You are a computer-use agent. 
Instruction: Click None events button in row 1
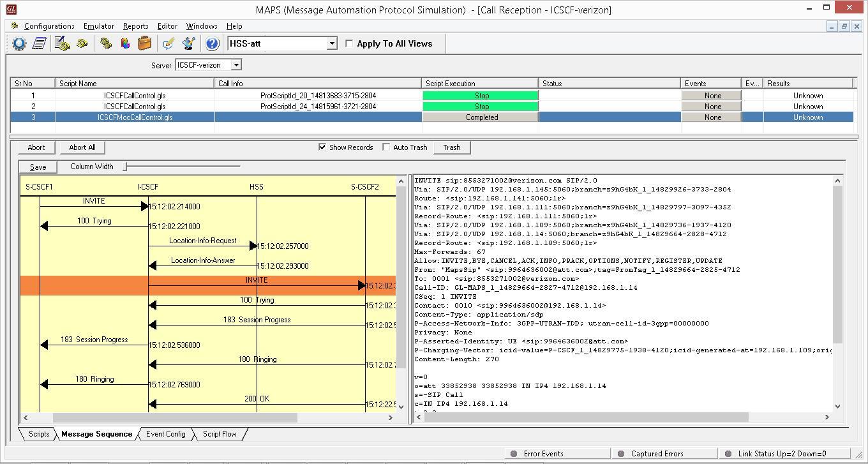[x=712, y=96]
